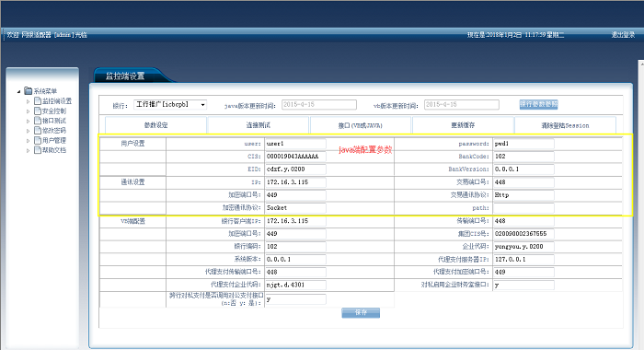The image size is (644, 350).
Task: Click the 交易通讯协议 field showing Http
Action: [523, 195]
